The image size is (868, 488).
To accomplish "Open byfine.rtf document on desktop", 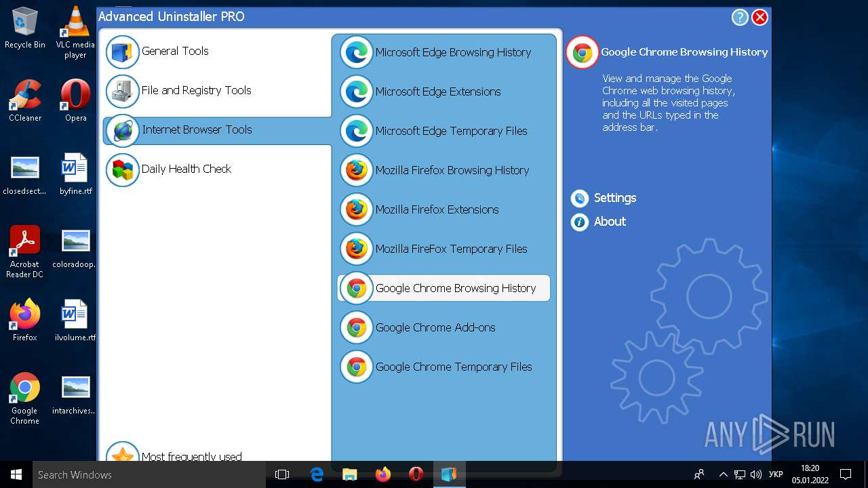I will click(75, 174).
